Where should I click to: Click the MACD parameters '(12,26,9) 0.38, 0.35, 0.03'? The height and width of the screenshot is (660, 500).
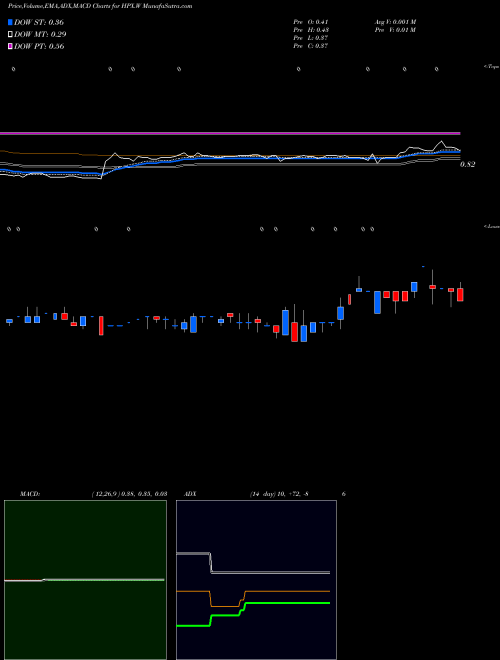click(129, 494)
